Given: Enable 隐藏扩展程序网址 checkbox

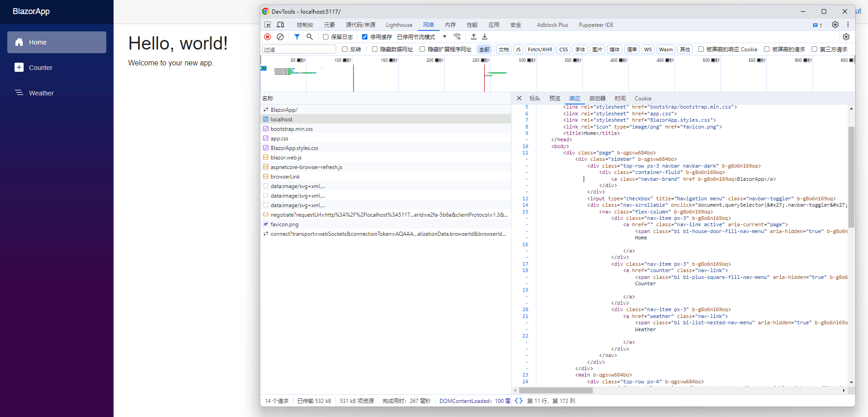Looking at the screenshot, I should coord(422,49).
